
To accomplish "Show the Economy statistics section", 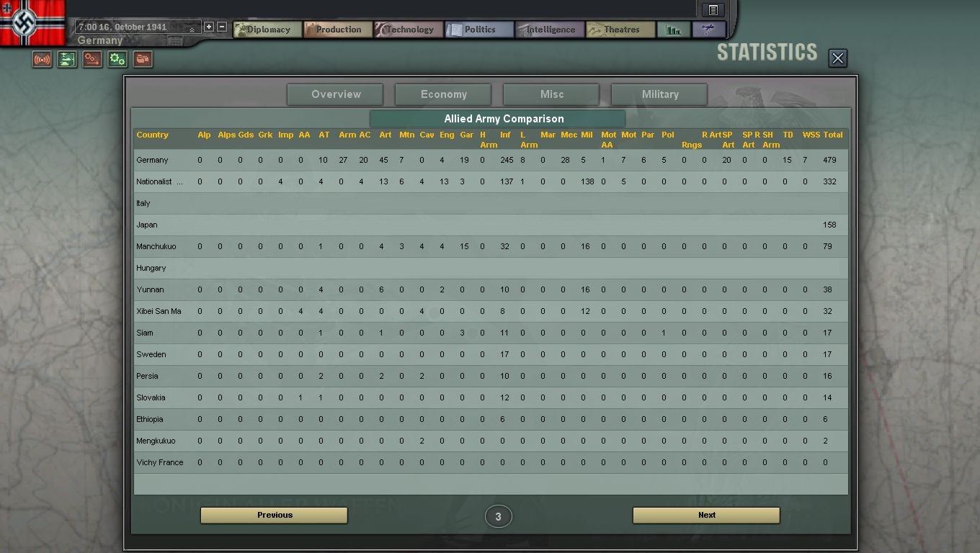I will click(443, 94).
